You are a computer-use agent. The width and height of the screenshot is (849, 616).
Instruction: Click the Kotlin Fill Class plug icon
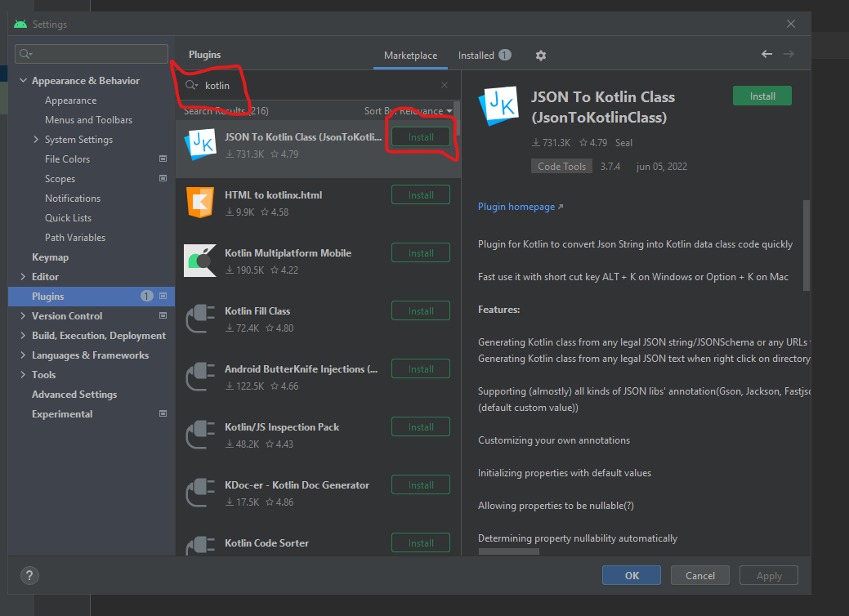point(199,319)
